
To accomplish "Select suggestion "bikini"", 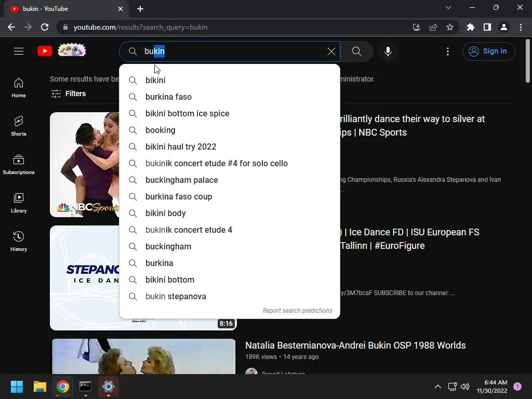I will (x=230, y=80).
